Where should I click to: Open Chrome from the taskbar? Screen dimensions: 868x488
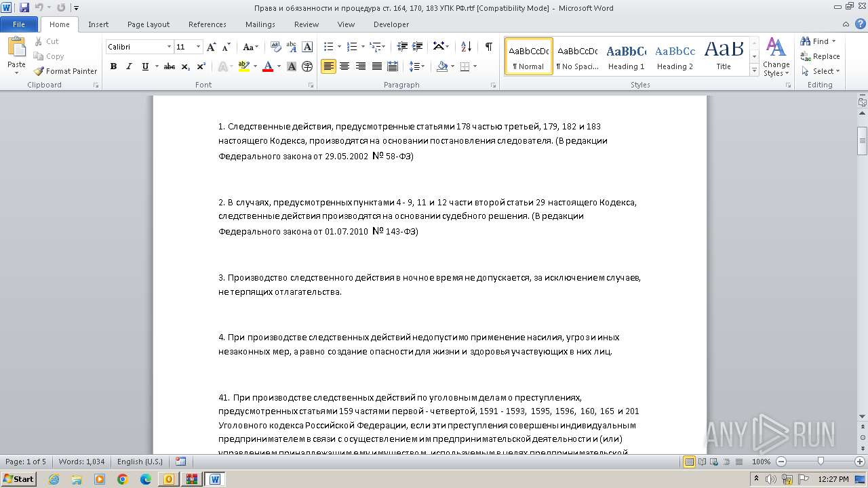pos(123,479)
